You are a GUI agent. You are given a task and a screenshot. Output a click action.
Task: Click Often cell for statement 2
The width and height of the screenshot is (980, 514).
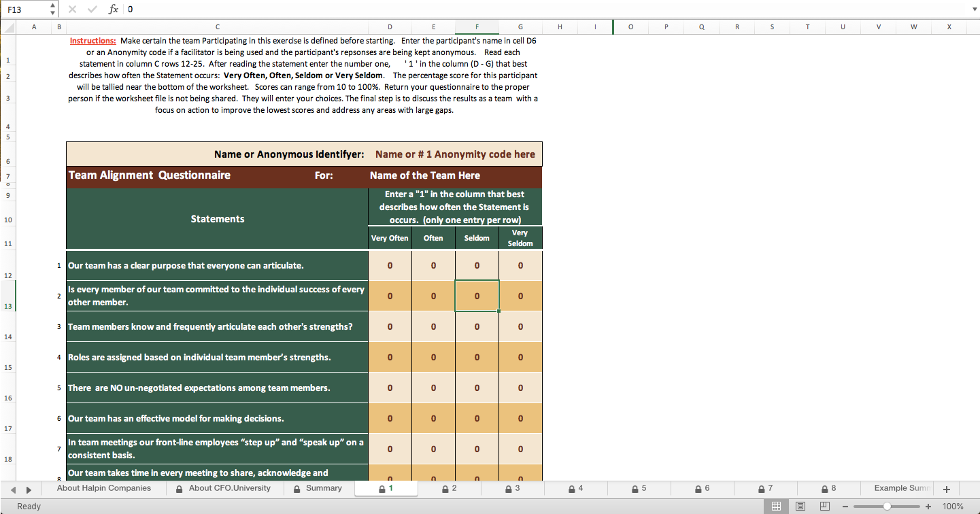tap(433, 296)
